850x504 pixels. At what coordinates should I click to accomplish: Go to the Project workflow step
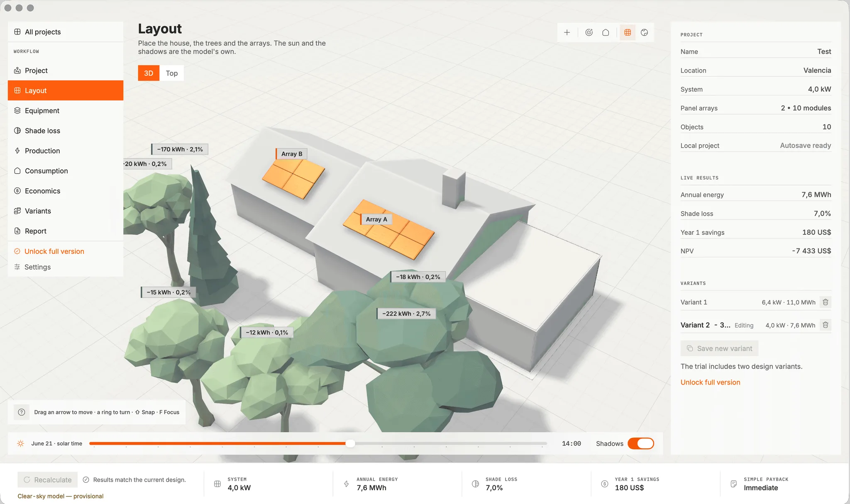tap(66, 71)
